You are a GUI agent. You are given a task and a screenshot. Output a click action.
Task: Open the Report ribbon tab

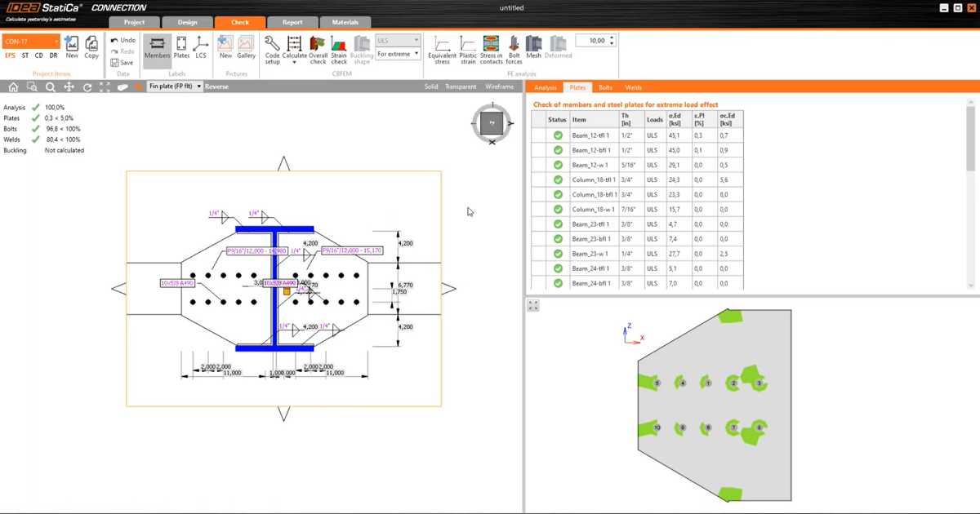tap(292, 22)
